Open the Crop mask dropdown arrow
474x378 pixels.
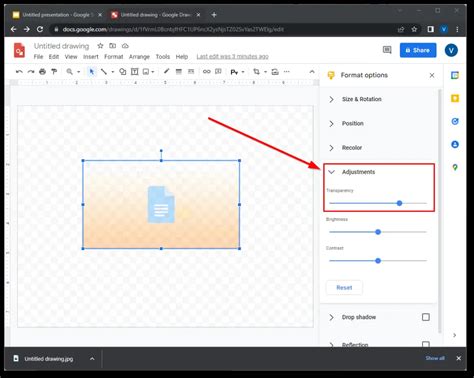[265, 72]
